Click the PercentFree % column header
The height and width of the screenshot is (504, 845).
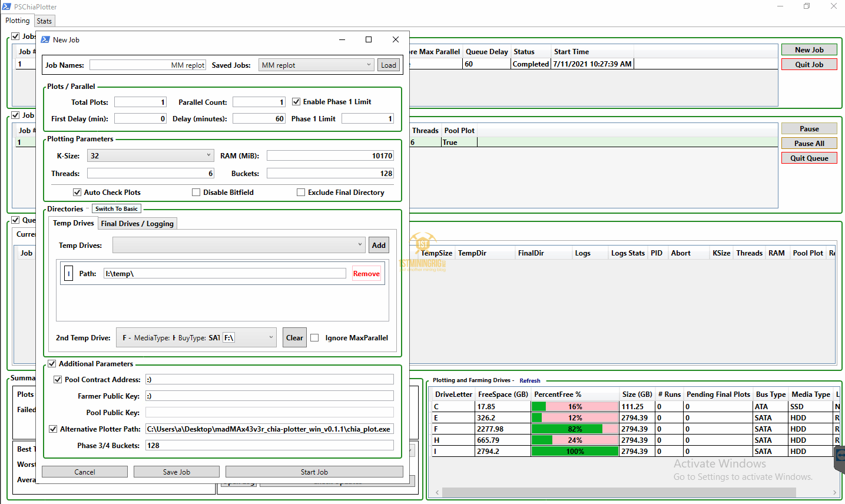pos(575,394)
